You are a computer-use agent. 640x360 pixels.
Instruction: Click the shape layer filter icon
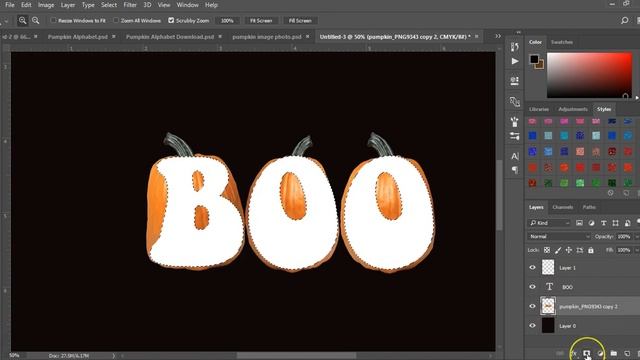pos(616,223)
